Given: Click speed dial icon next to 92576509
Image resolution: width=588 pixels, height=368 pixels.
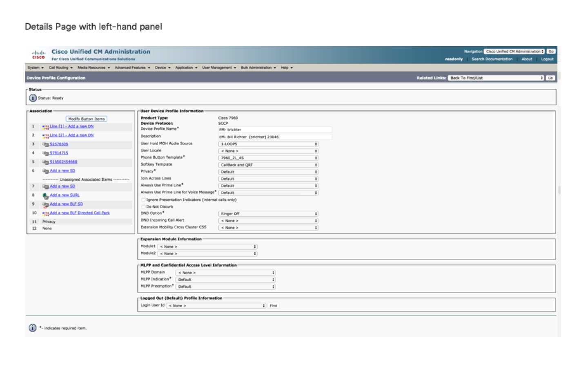Looking at the screenshot, I should pyautogui.click(x=45, y=144).
